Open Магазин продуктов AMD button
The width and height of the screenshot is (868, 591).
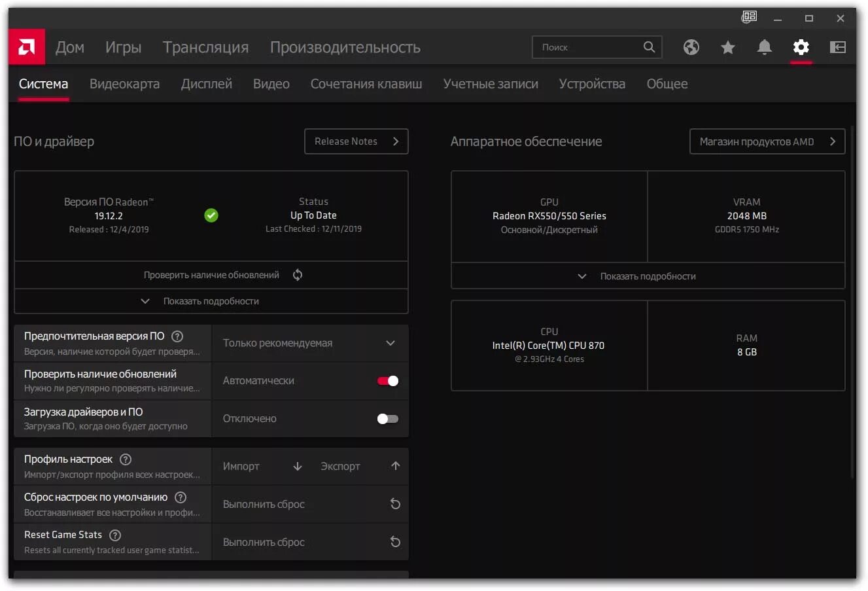pos(767,141)
